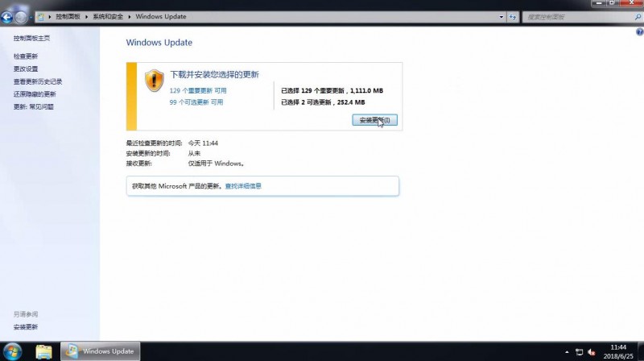
Task: Click 还原隐藏的更新 link
Action: point(35,94)
